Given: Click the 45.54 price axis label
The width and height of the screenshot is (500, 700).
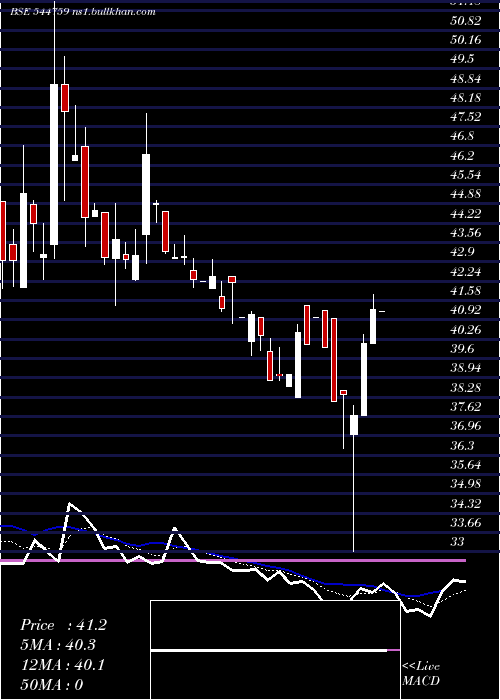Looking at the screenshot, I should pyautogui.click(x=466, y=175).
